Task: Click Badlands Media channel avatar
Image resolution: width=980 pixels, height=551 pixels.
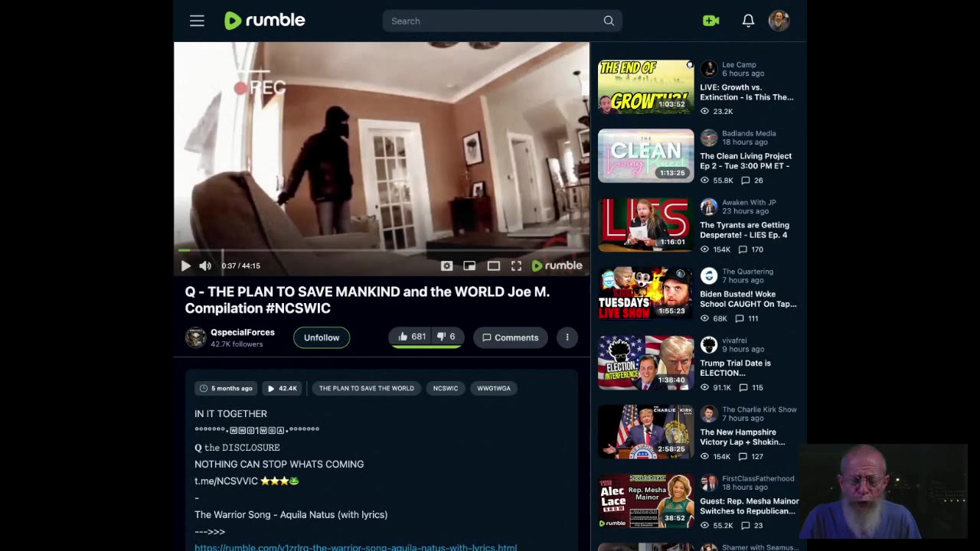Action: click(709, 138)
